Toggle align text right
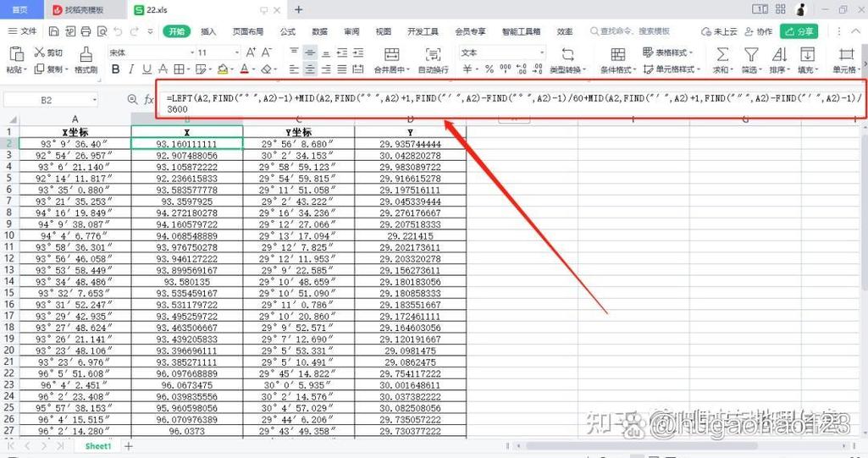The height and width of the screenshot is (458, 868). 326,69
